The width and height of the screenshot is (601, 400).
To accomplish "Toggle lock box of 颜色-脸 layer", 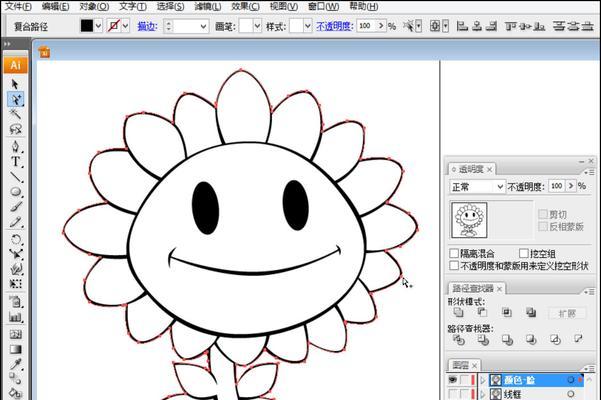I will click(465, 380).
